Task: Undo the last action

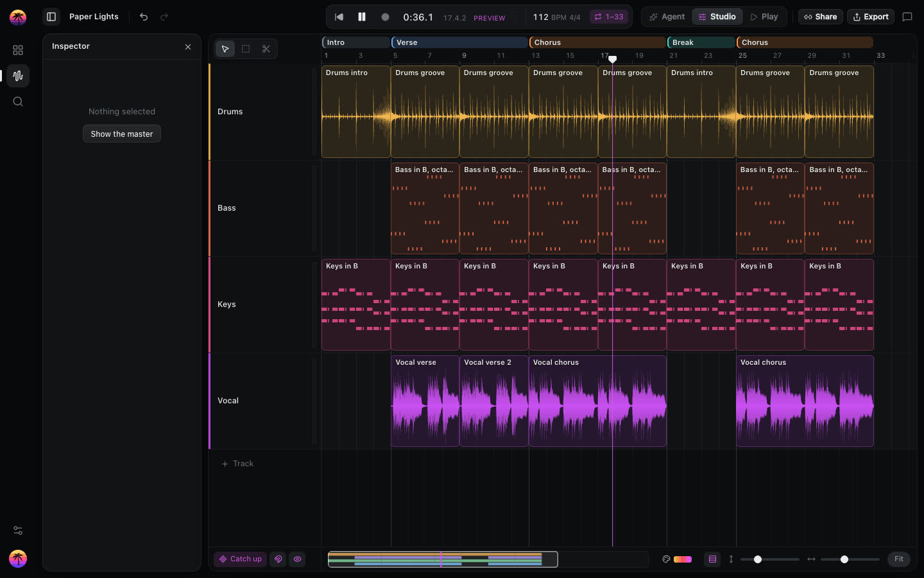Action: pos(144,17)
